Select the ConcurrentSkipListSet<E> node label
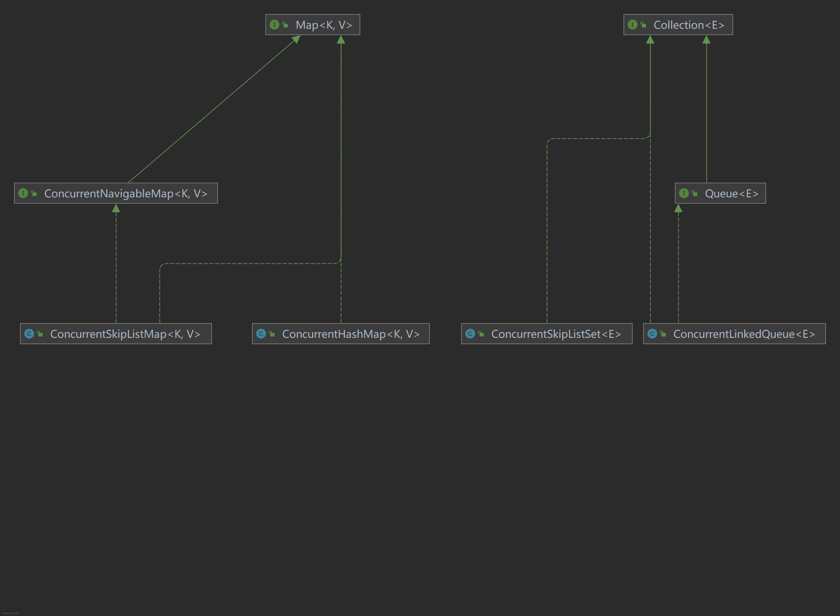840x616 pixels. [x=556, y=334]
